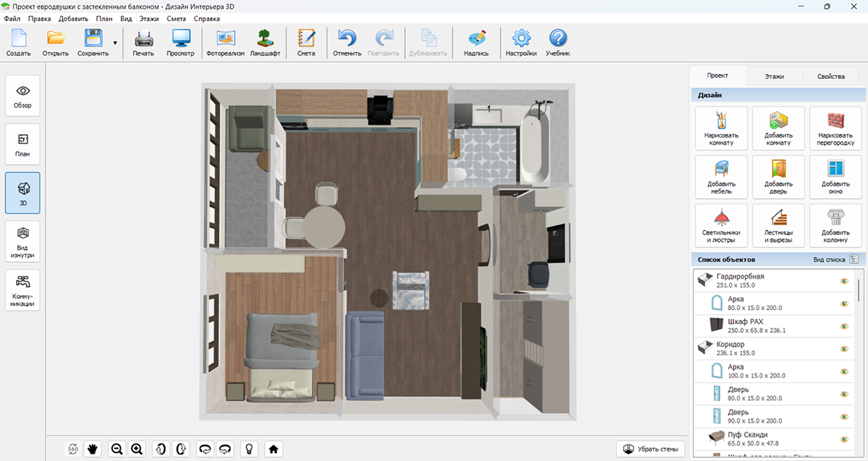
Task: Click Нарисовать комнату design tool
Action: click(x=721, y=129)
